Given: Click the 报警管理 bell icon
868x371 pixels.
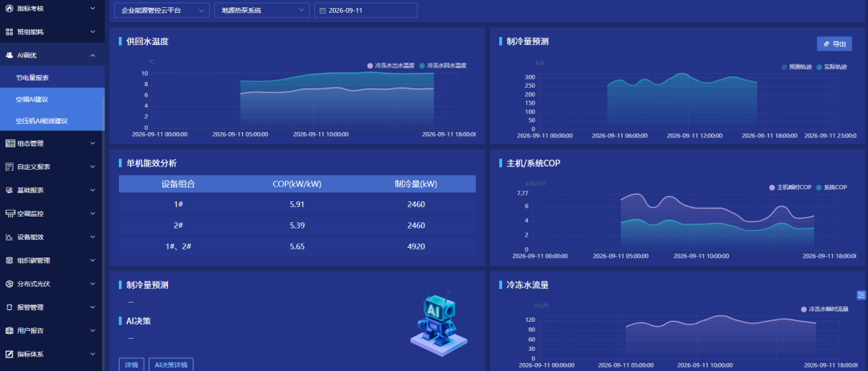Looking at the screenshot, I should (10, 307).
